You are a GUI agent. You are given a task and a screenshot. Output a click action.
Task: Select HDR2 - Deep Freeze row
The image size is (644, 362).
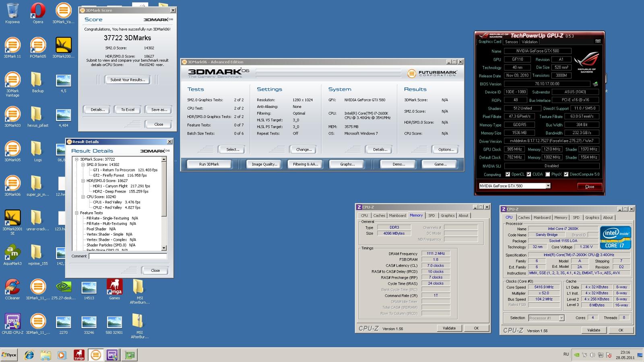(121, 192)
